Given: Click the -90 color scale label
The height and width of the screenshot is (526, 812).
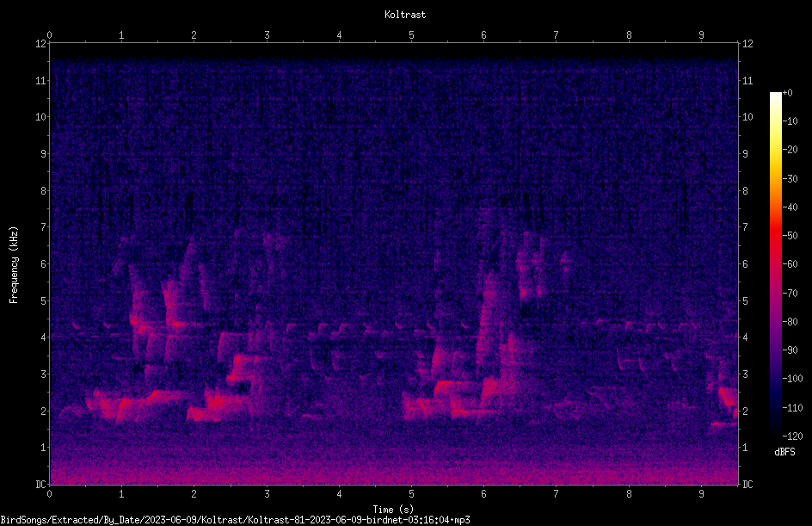Looking at the screenshot, I should (x=790, y=350).
